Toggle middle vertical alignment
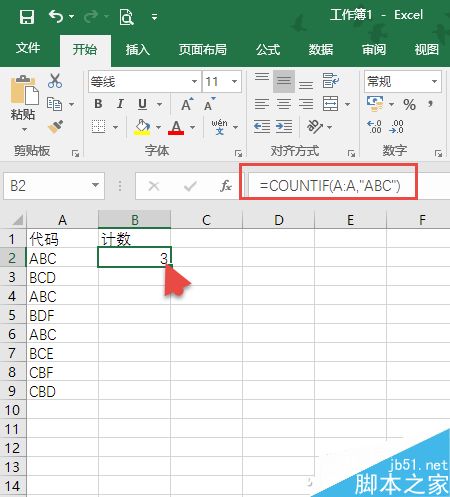The width and height of the screenshot is (450, 497). (284, 81)
